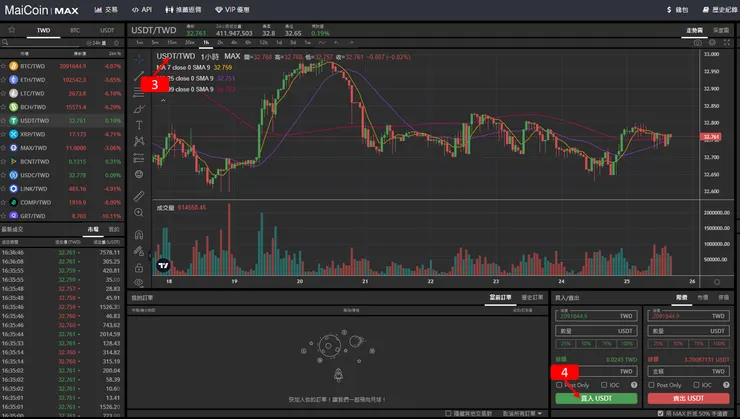Click the red sell USDT button
Image resolution: width=740 pixels, height=419 pixels.
(x=689, y=399)
